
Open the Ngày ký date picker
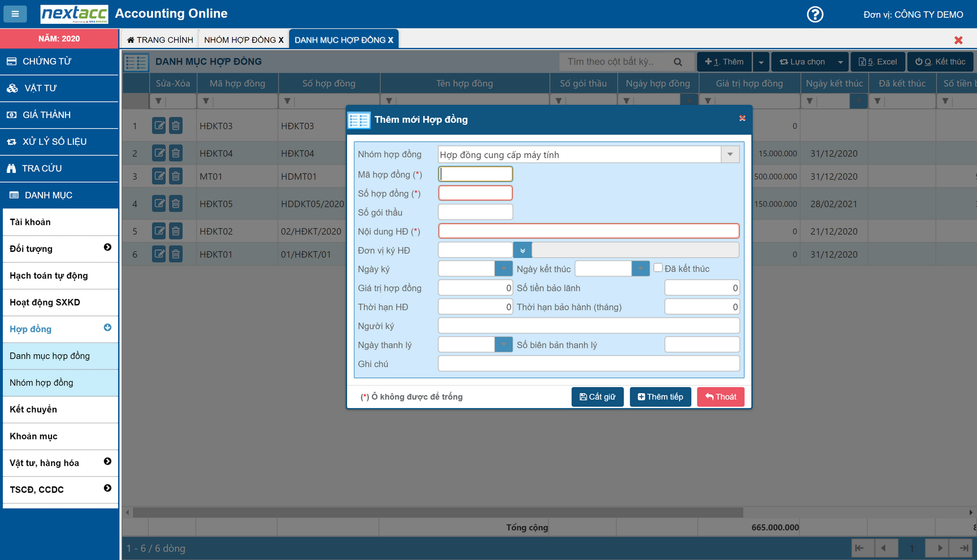tap(503, 268)
